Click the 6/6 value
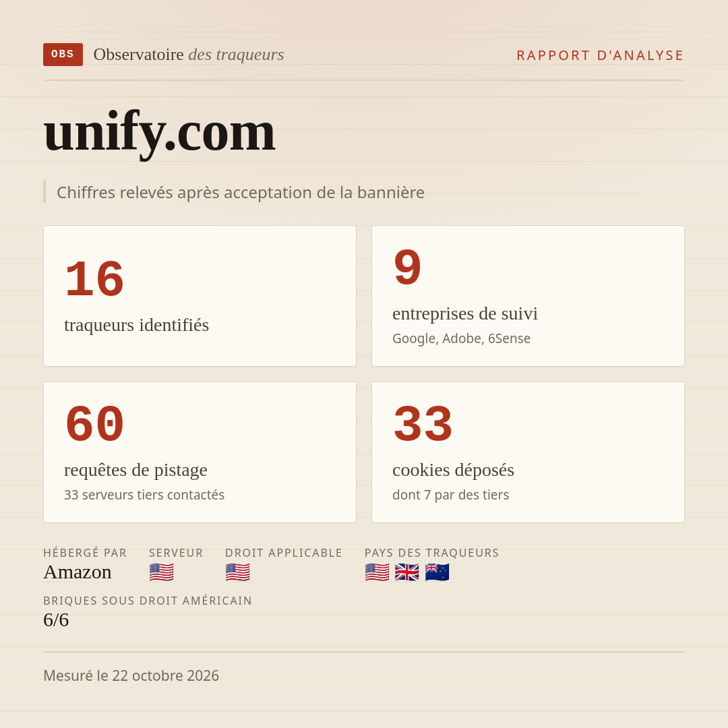This screenshot has width=728, height=728. tap(56, 620)
